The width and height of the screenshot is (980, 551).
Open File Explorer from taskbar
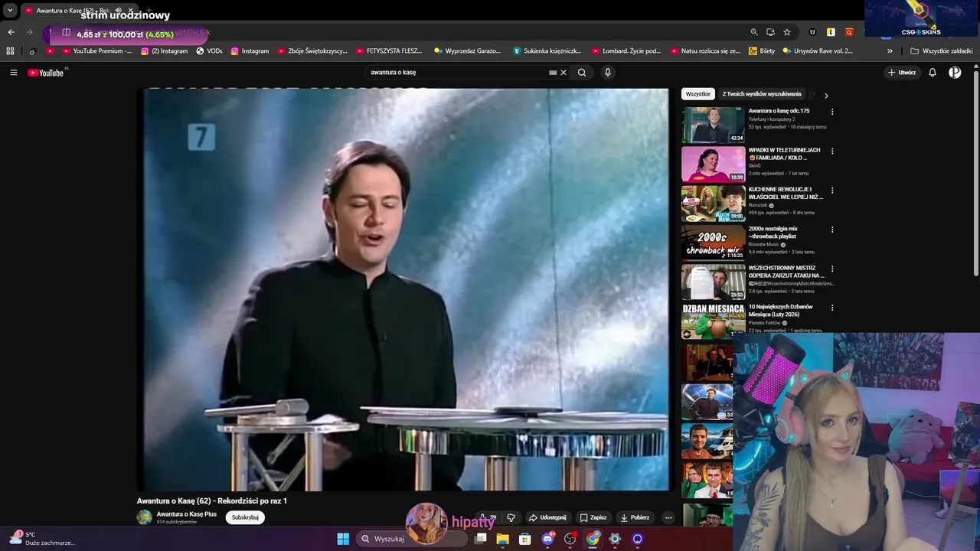tap(502, 539)
